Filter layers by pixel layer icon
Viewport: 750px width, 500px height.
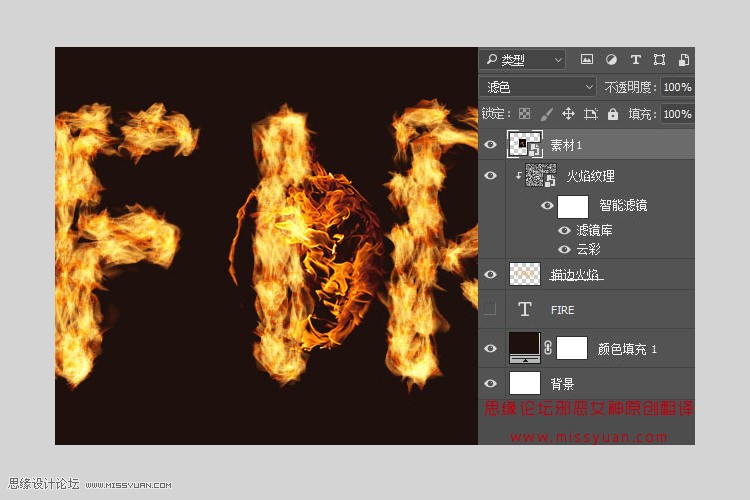click(587, 59)
